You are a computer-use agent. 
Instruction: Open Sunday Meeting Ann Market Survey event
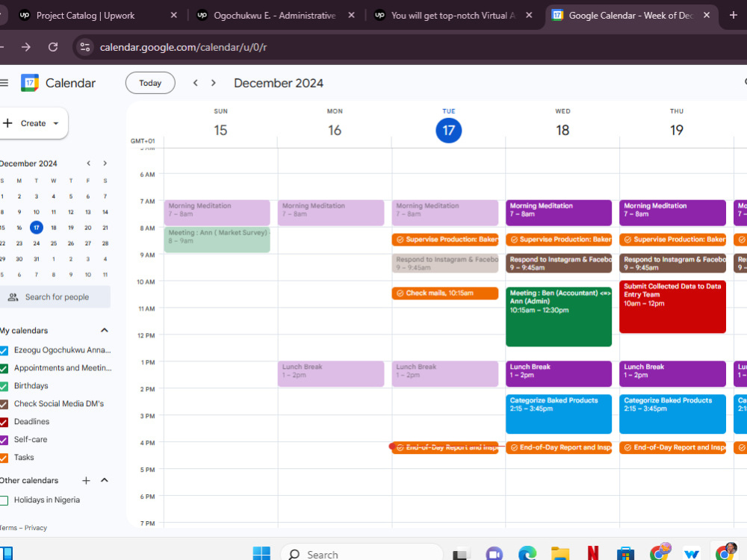pyautogui.click(x=217, y=240)
